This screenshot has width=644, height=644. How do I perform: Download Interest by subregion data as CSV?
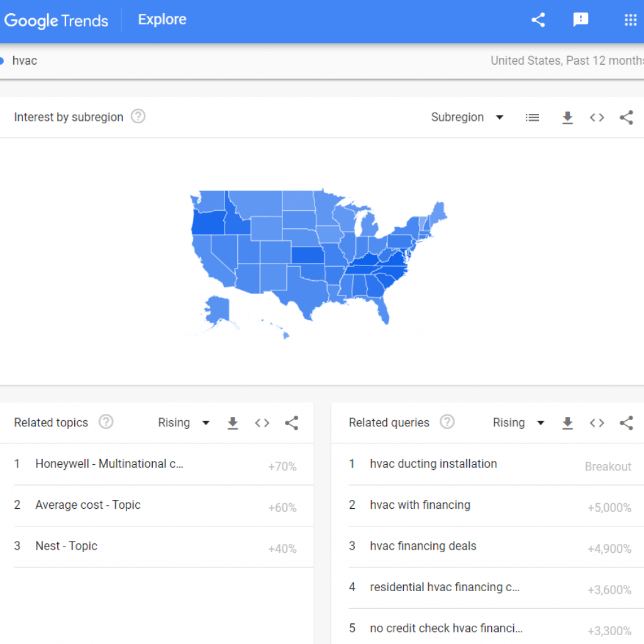[567, 118]
